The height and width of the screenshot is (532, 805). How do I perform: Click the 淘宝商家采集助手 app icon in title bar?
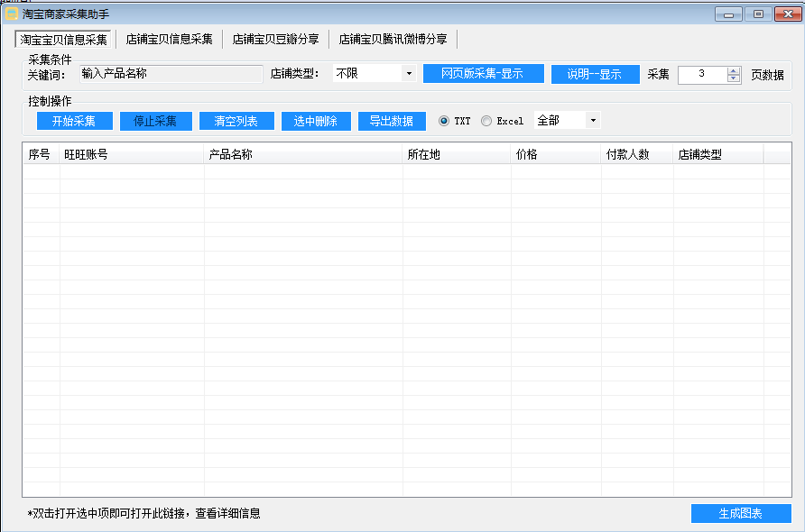pos(12,14)
